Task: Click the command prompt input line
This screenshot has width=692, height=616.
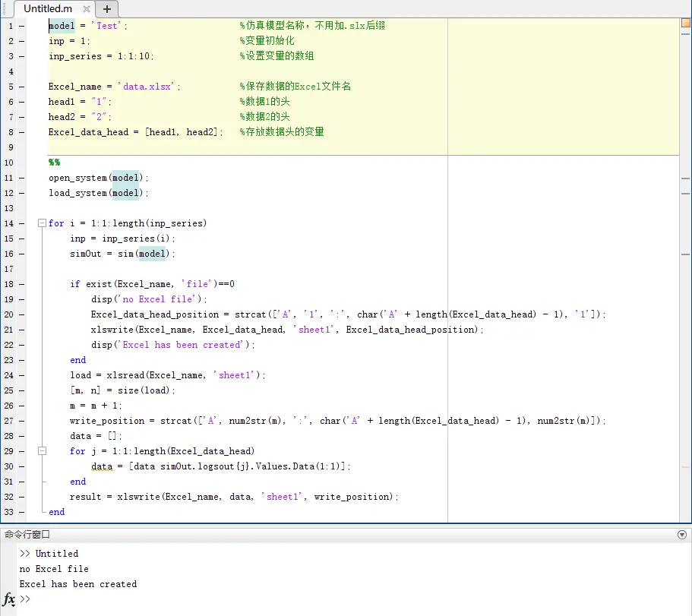Action: (353, 599)
